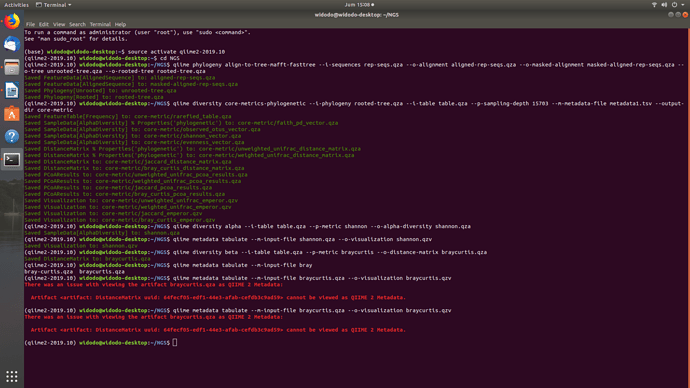The height and width of the screenshot is (388, 690).
Task: Click 'Saved Visualization to: shannon.qzv' line
Action: point(81,246)
